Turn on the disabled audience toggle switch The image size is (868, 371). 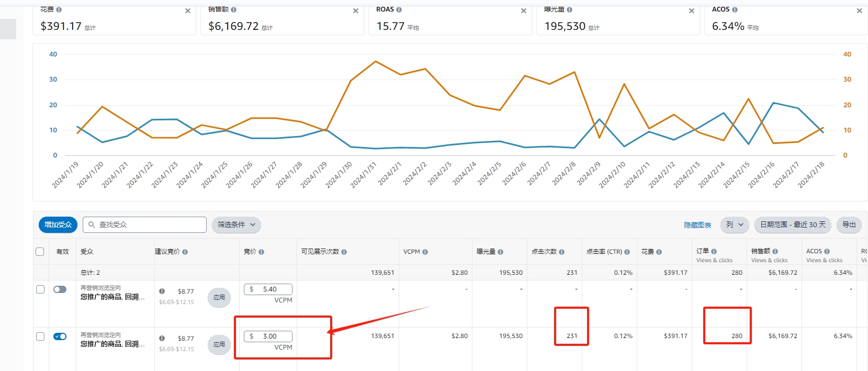(60, 289)
